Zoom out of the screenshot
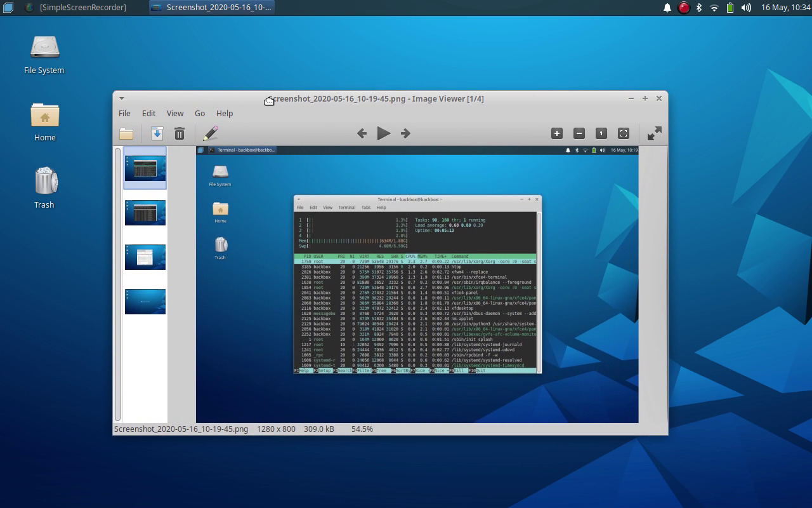This screenshot has width=812, height=508. (579, 133)
